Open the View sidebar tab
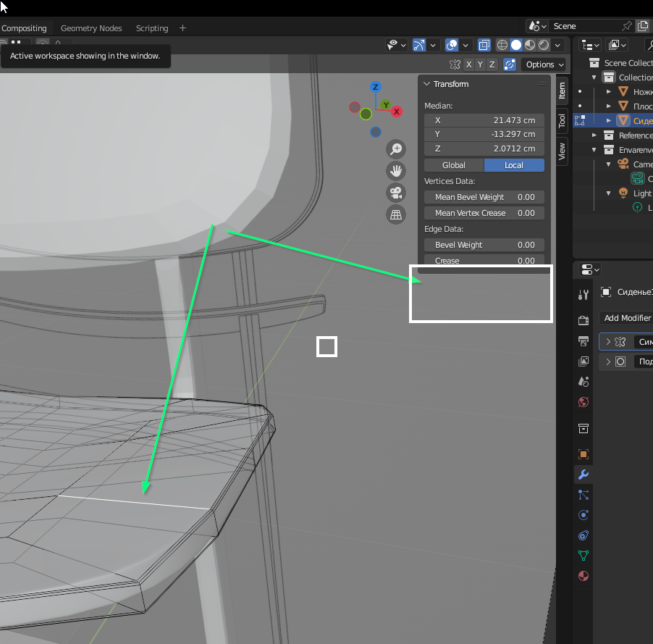 click(562, 151)
